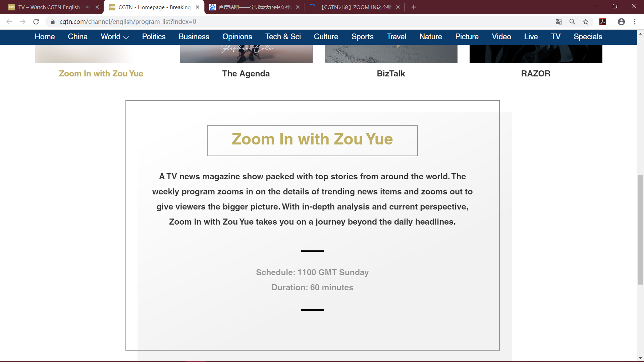Select The Agenda program title
The width and height of the screenshot is (644, 362).
(246, 74)
